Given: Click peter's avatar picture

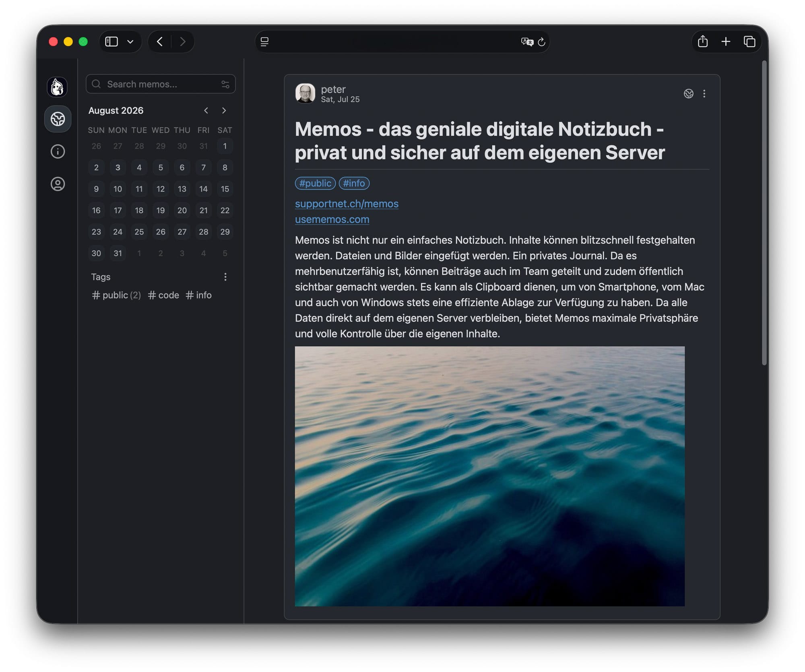Looking at the screenshot, I should point(305,93).
